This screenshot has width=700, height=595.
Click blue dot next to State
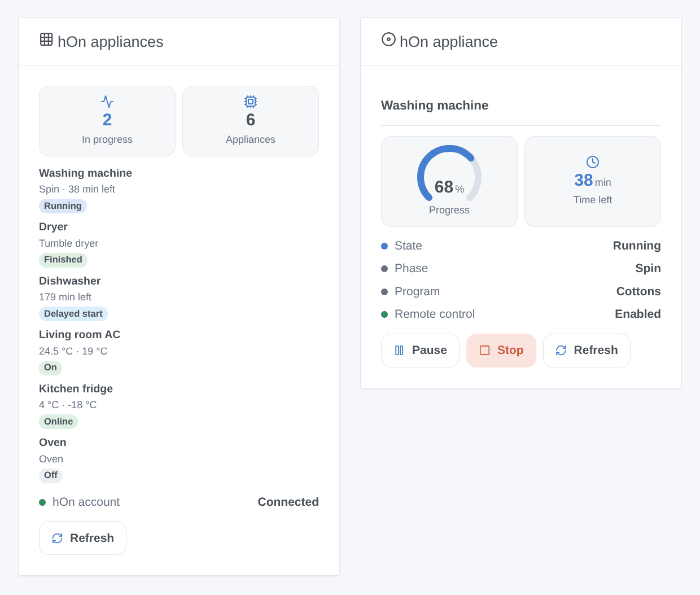pos(384,246)
